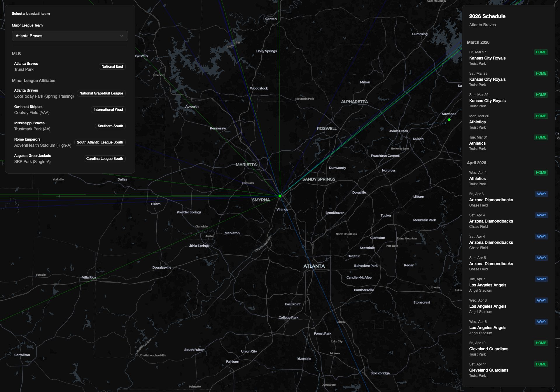Click the SANDY SPRINGS map label
This screenshot has height=392, width=560.
319,179
